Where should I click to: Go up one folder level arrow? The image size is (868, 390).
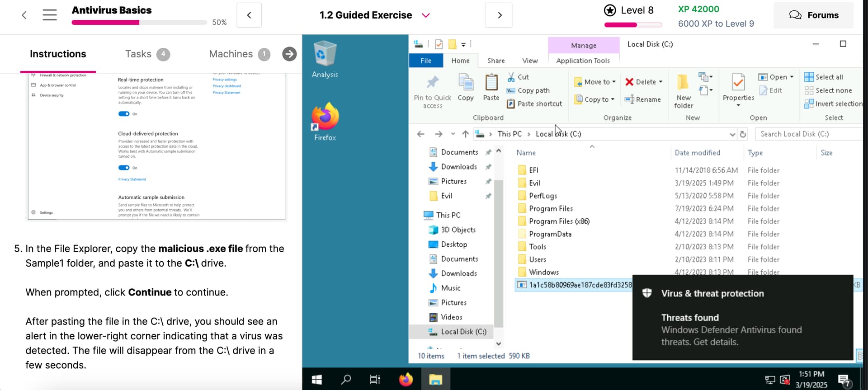coord(465,134)
